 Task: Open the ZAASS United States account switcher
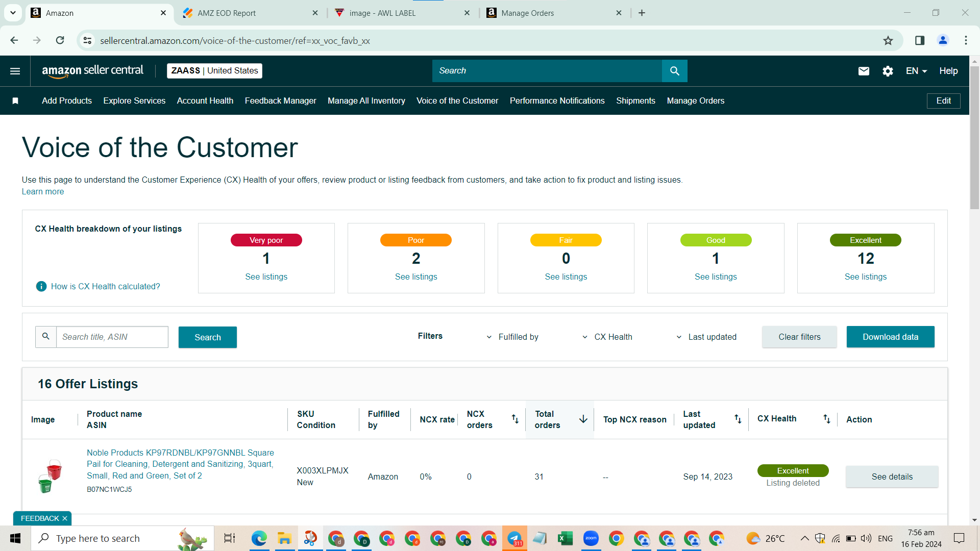point(214,71)
